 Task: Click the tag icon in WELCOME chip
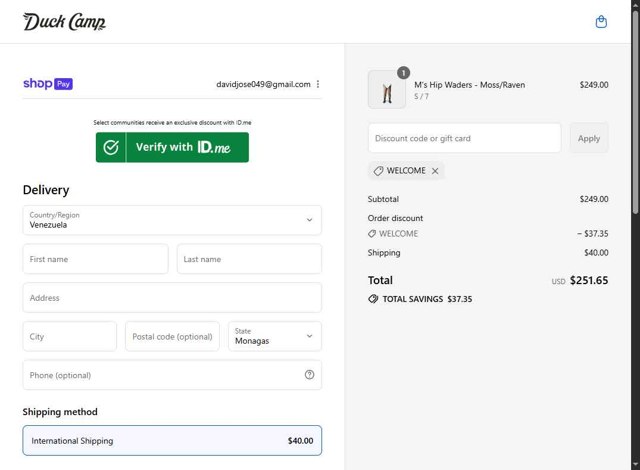(378, 171)
